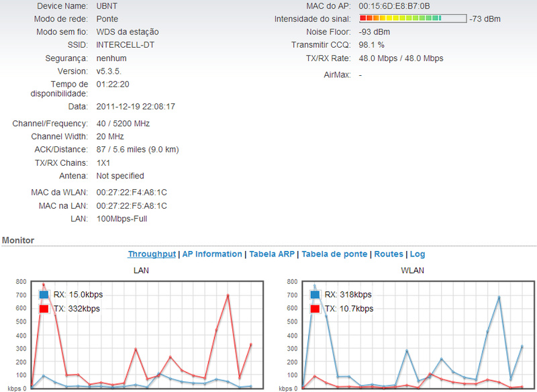
Task: Click WLAN legend TX: 10.7kbps
Action: tap(349, 309)
